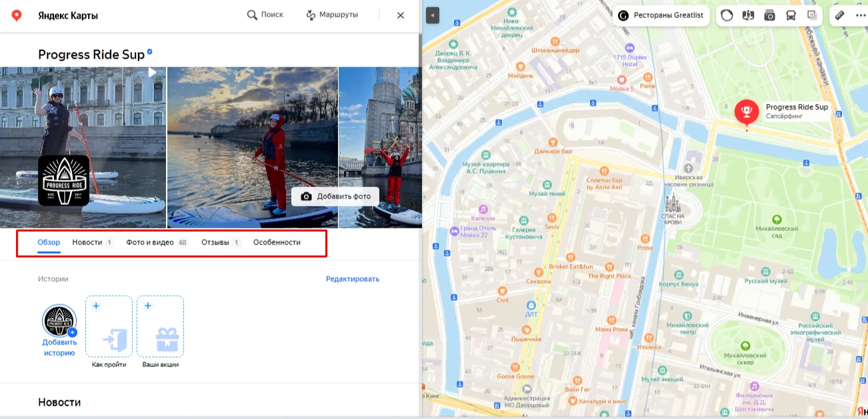868x419 pixels.
Task: Click the 1715 Duplex Hotel marker
Action: pyautogui.click(x=630, y=48)
